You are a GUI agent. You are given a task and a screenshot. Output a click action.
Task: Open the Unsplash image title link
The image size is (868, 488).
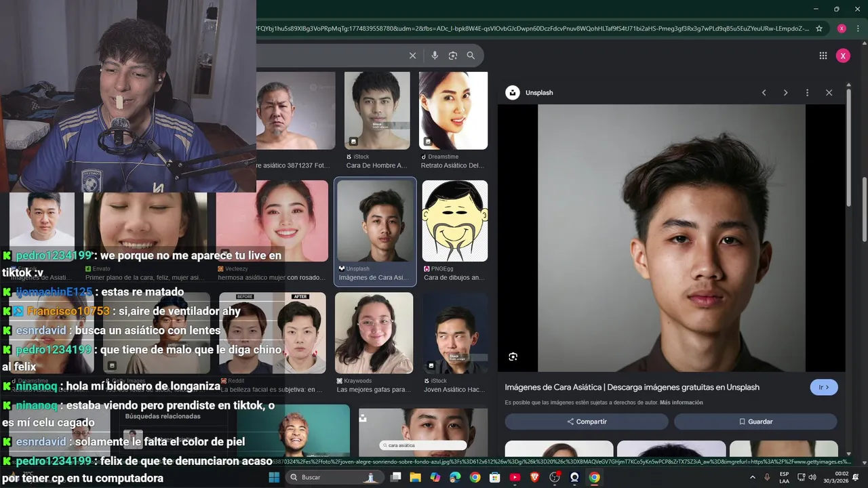tap(632, 387)
